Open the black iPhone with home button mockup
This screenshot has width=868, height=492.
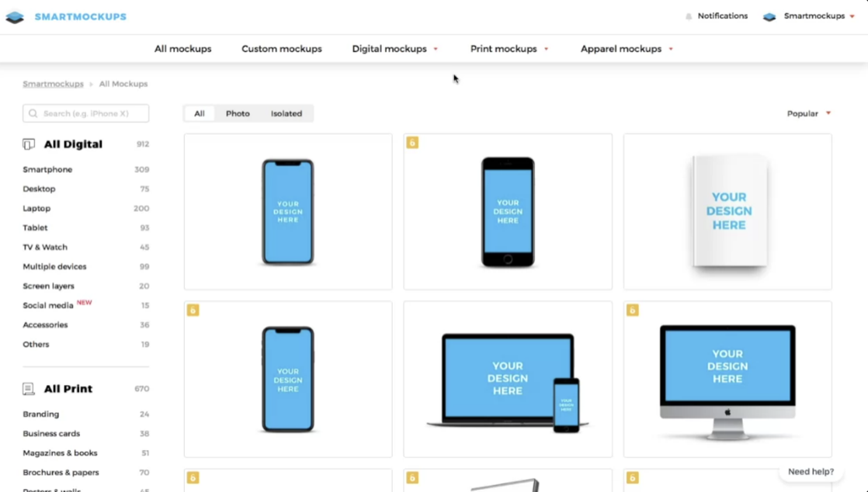pyautogui.click(x=508, y=211)
